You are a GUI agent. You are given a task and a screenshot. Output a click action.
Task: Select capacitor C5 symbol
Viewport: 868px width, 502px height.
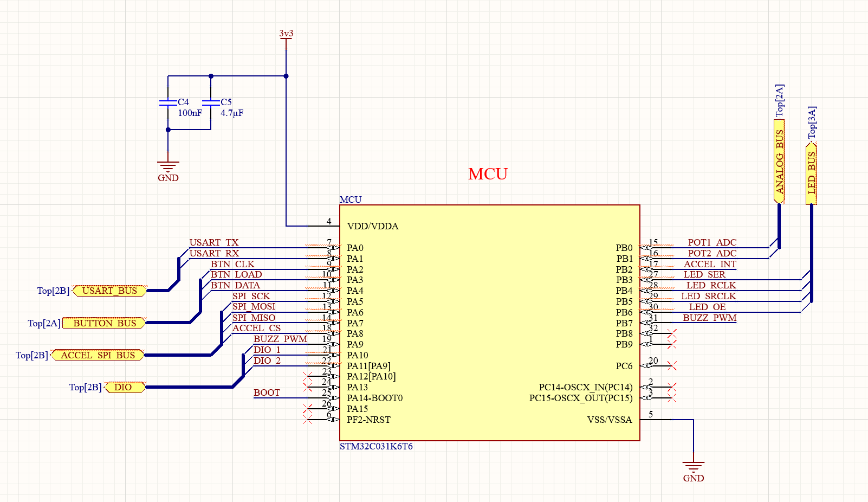tap(211, 102)
